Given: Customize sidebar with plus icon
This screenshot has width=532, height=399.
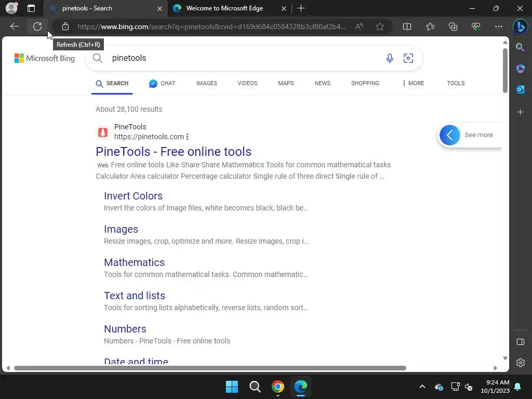Looking at the screenshot, I should pyautogui.click(x=520, y=112).
